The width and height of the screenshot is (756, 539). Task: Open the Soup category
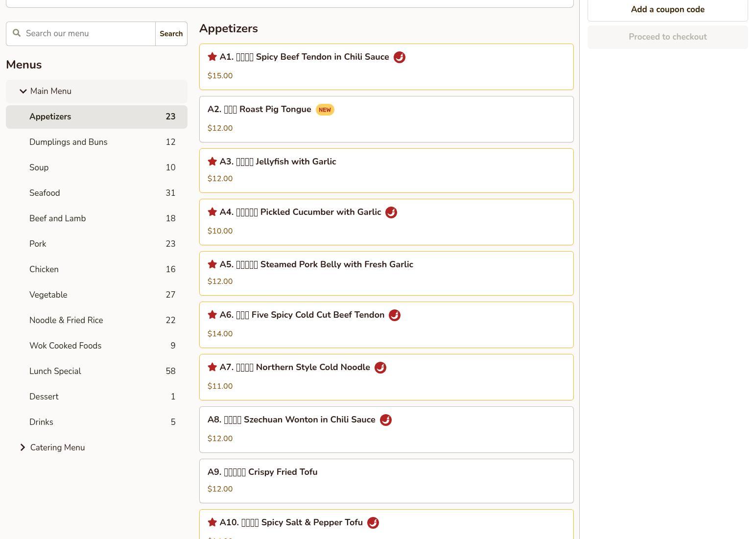click(x=96, y=168)
